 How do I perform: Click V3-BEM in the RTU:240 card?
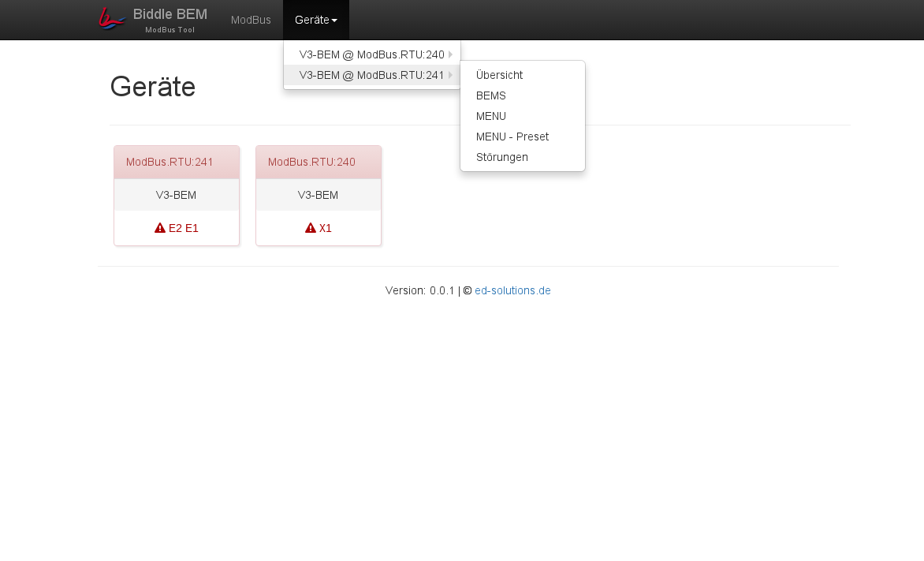pos(318,195)
